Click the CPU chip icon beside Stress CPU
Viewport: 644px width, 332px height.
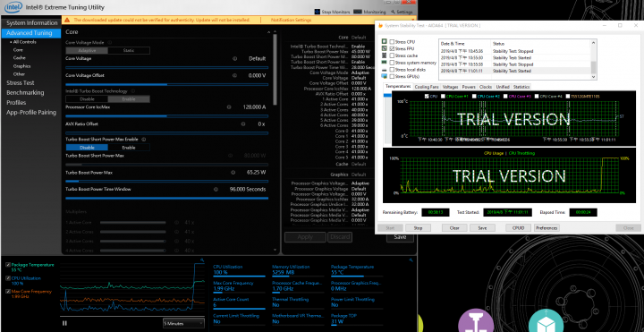[x=384, y=42]
